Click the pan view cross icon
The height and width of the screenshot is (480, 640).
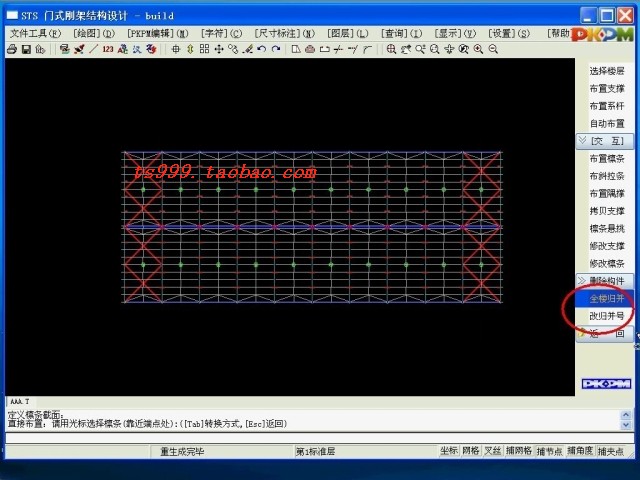coord(449,49)
